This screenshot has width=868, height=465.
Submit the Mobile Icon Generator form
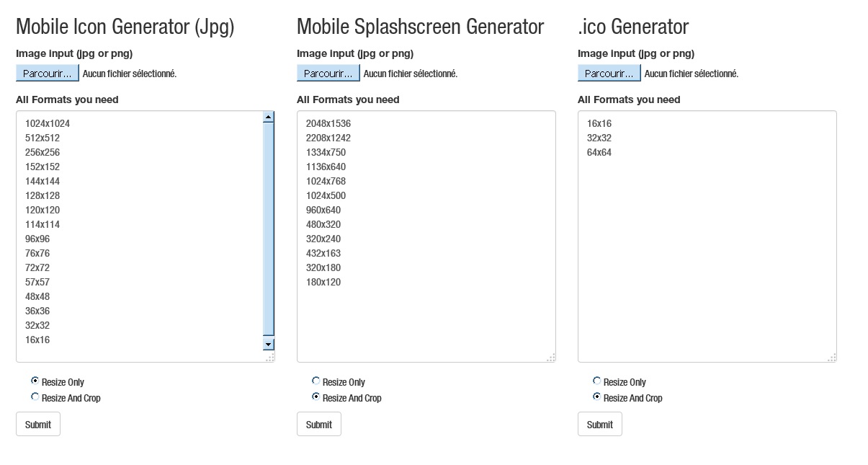(37, 424)
